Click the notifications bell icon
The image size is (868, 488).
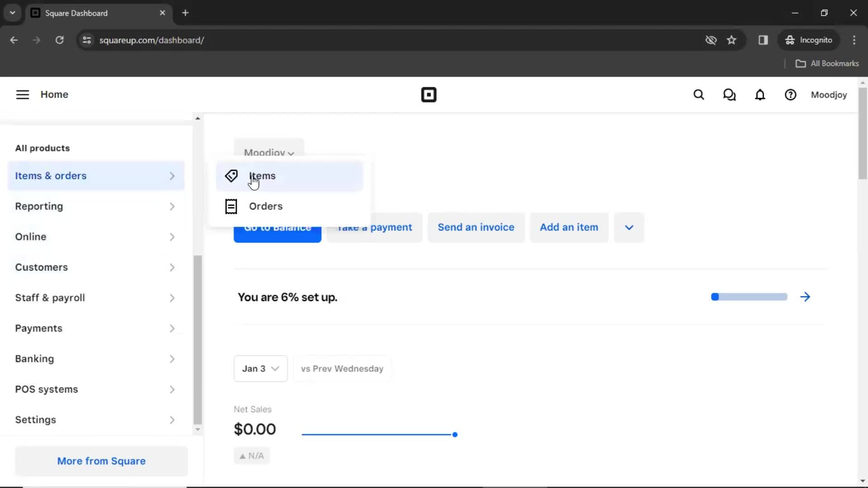760,94
